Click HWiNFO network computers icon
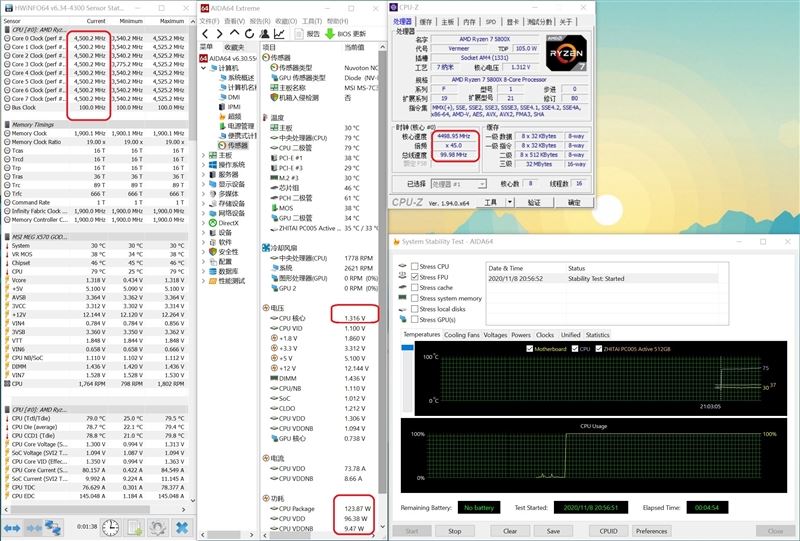The image size is (800, 541). pyautogui.click(x=53, y=528)
